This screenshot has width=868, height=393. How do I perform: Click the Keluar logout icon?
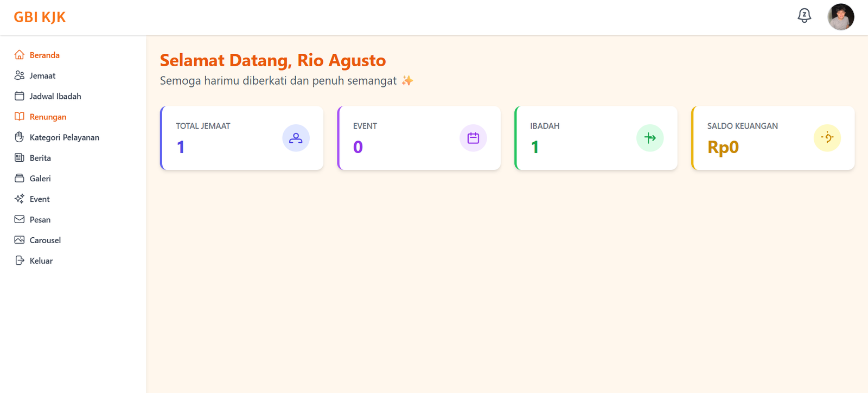(20, 261)
